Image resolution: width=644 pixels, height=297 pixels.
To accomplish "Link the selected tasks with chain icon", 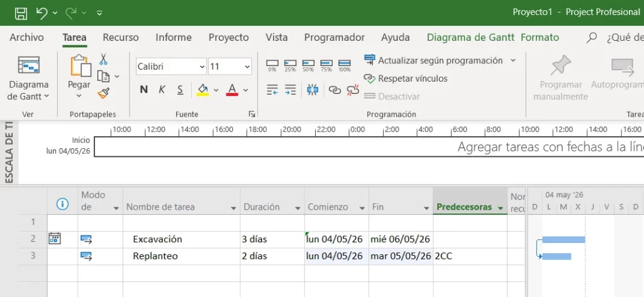I will (335, 90).
